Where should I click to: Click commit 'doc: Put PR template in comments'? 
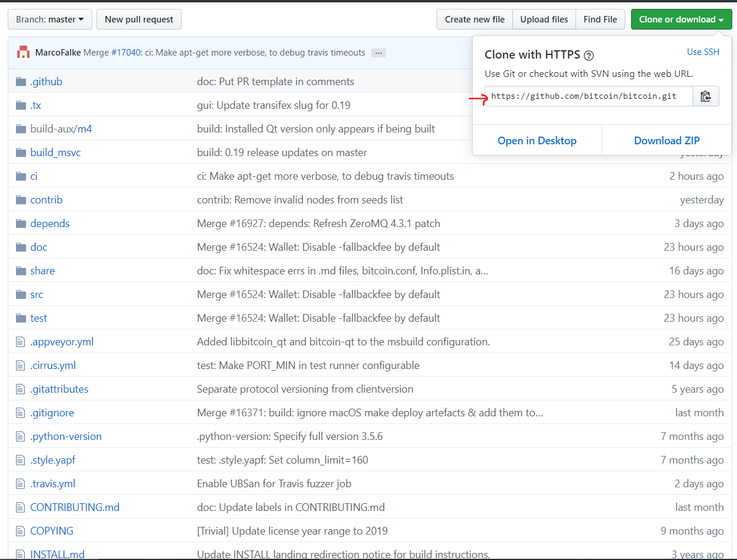(x=276, y=82)
